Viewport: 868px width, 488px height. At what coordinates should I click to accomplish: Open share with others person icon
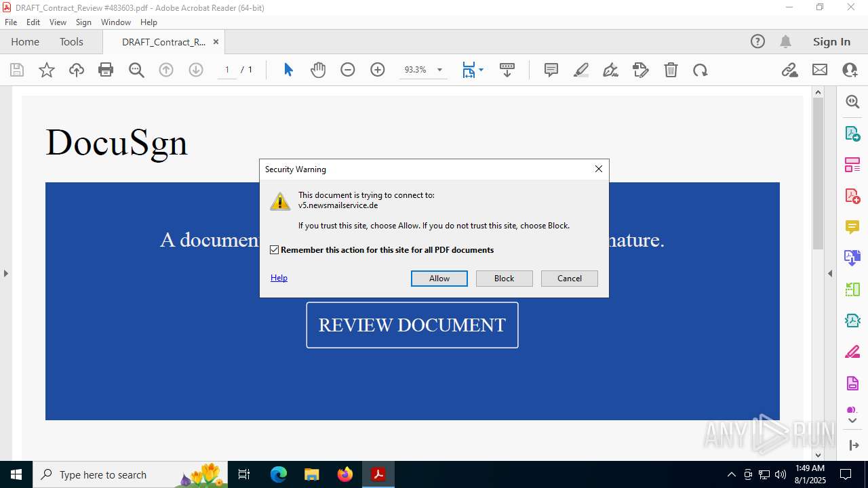(x=850, y=70)
